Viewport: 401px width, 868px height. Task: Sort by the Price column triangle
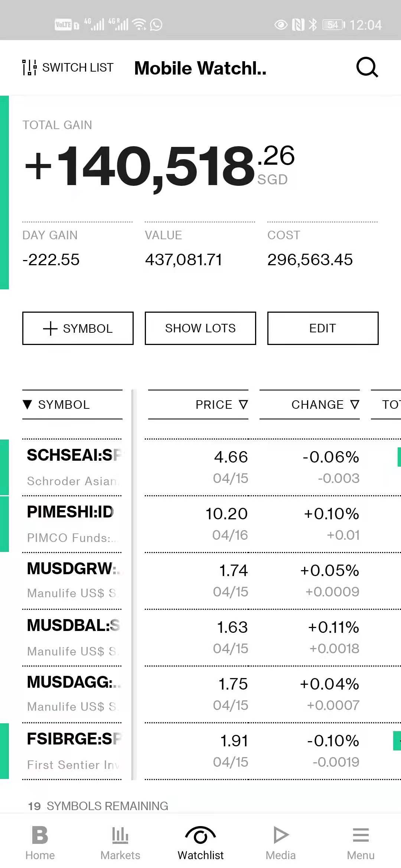(243, 404)
